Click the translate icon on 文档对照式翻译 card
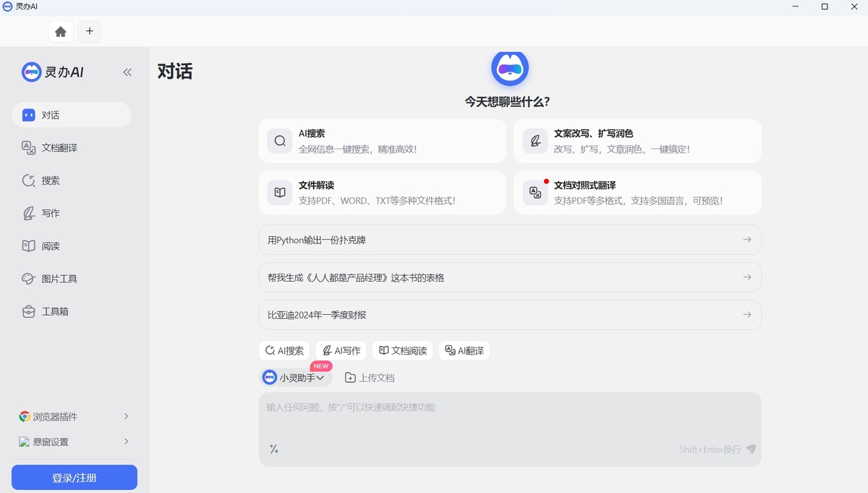 pos(535,193)
